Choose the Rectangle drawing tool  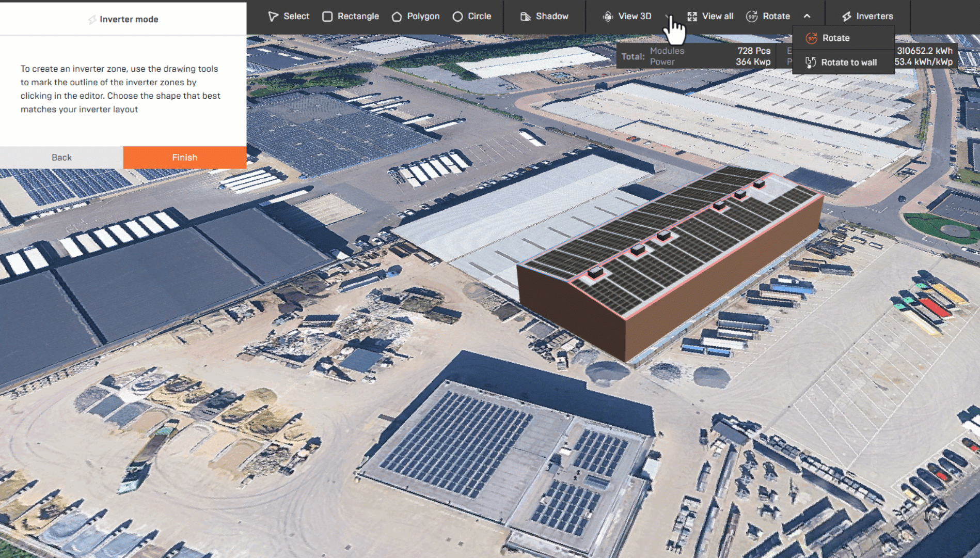pos(351,17)
